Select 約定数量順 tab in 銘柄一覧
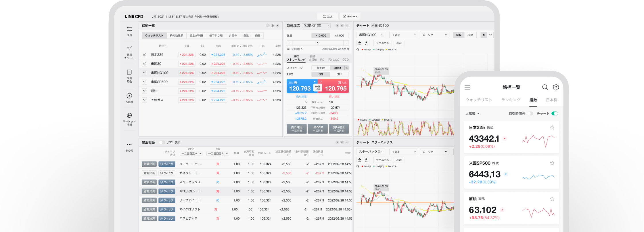This screenshot has width=644, height=232. tap(177, 36)
